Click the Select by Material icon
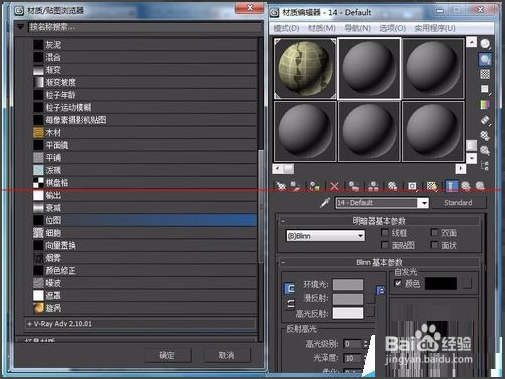505x379 pixels. pos(485,150)
